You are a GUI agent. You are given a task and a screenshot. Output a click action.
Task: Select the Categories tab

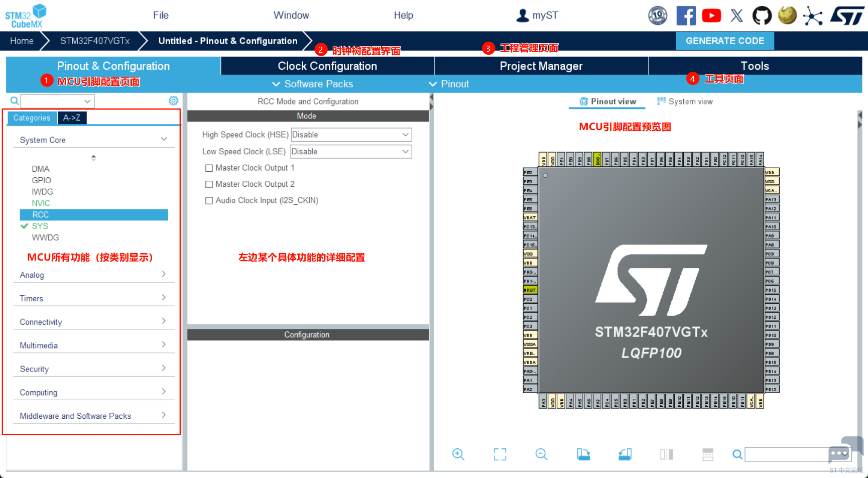(x=32, y=118)
